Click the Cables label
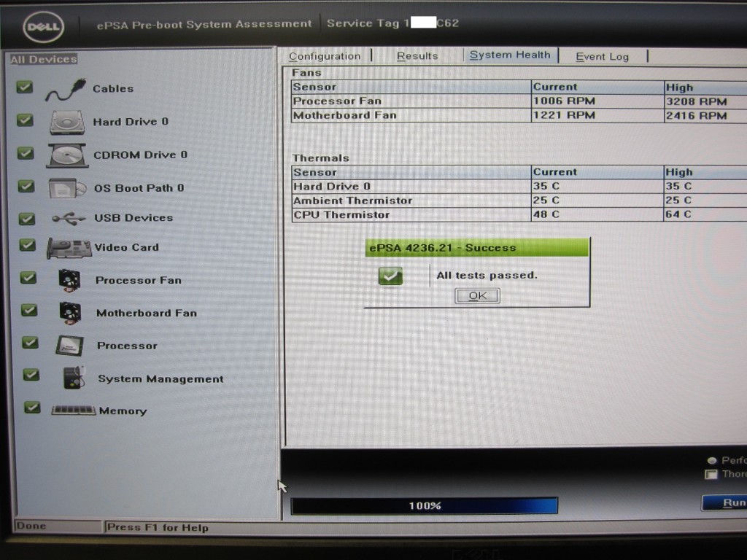The height and width of the screenshot is (560, 747). point(113,89)
